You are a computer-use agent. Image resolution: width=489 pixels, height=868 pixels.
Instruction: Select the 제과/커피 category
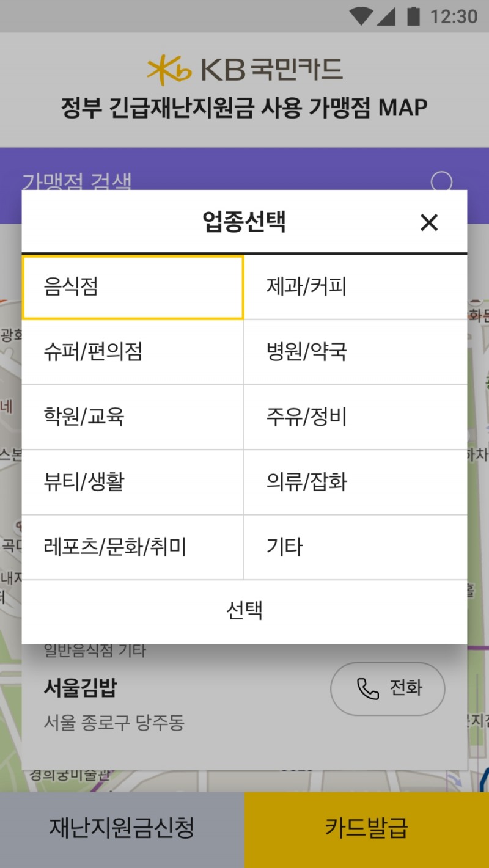[355, 287]
